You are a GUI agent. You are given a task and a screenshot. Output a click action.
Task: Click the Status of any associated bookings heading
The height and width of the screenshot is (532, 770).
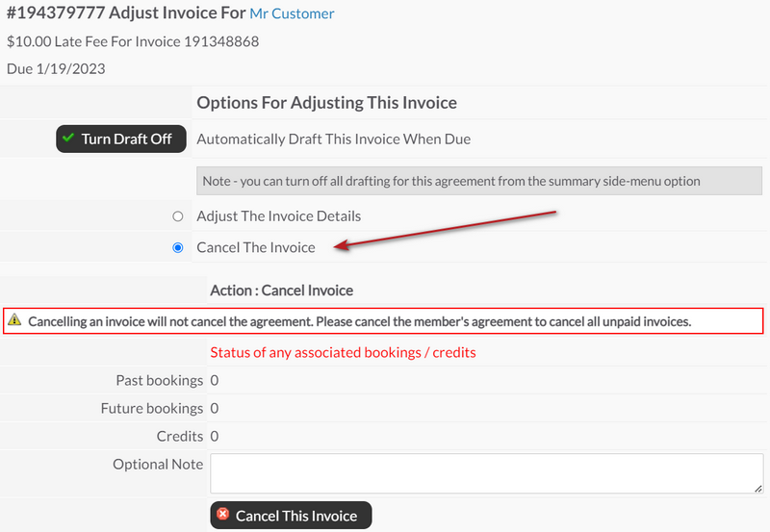pos(343,353)
